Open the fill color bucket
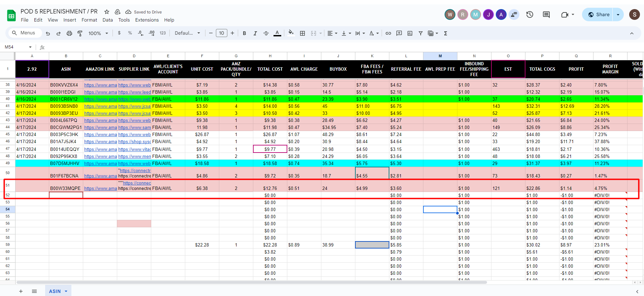The image size is (644, 296). [291, 33]
